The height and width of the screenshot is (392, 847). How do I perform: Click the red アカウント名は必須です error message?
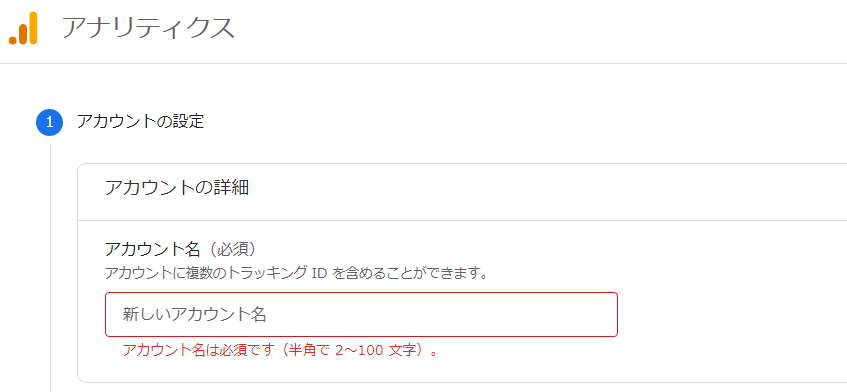[x=280, y=351]
